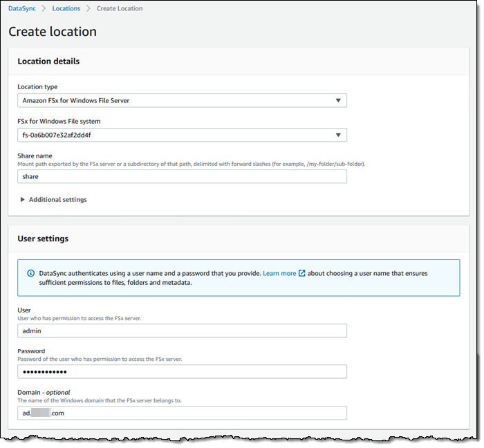Click the Create Location breadcrumb item
This screenshot has height=448, width=484.
[120, 8]
